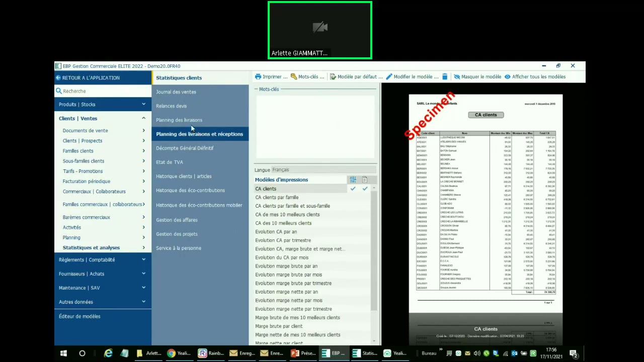Image resolution: width=644 pixels, height=362 pixels.
Task: Open Internet Explorer from the taskbar
Action: pyautogui.click(x=108, y=353)
